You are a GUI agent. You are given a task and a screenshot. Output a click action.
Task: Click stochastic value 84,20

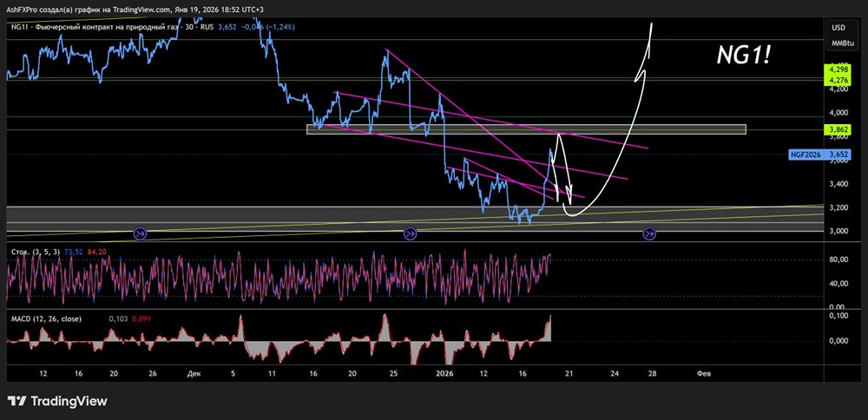97,252
